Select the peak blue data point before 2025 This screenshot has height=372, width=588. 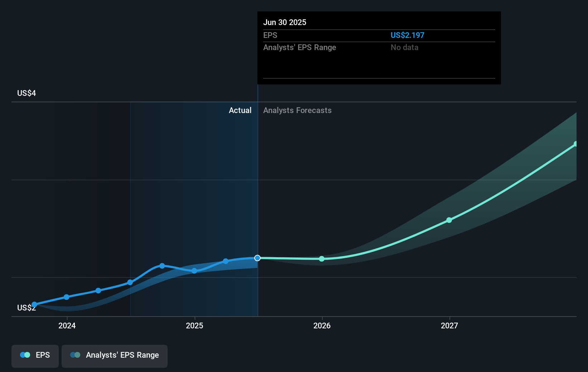pyautogui.click(x=162, y=266)
